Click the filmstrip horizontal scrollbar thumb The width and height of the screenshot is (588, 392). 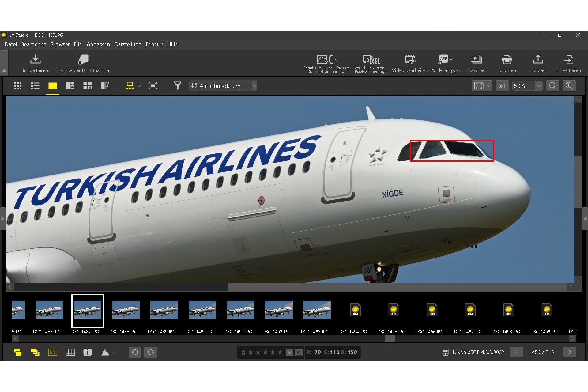click(390, 338)
